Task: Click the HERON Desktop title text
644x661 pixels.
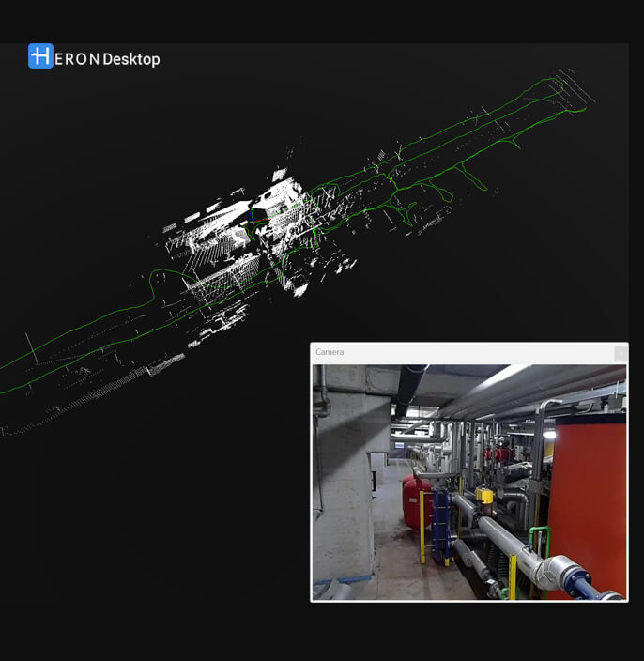Action: (107, 59)
